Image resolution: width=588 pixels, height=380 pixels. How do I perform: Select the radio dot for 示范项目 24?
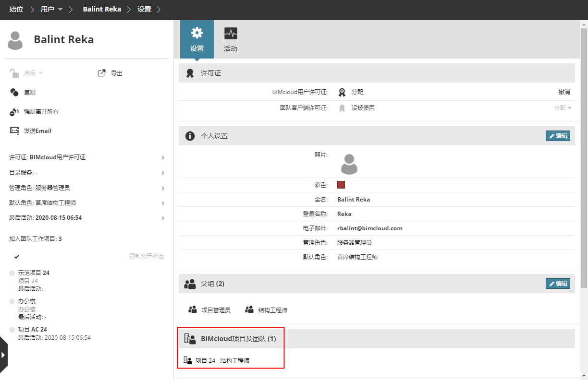point(12,273)
